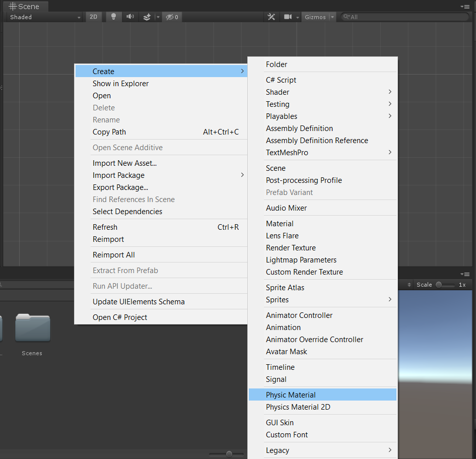Click the scene camera settings icon
Viewport: 476px width, 459px height.
pyautogui.click(x=288, y=17)
